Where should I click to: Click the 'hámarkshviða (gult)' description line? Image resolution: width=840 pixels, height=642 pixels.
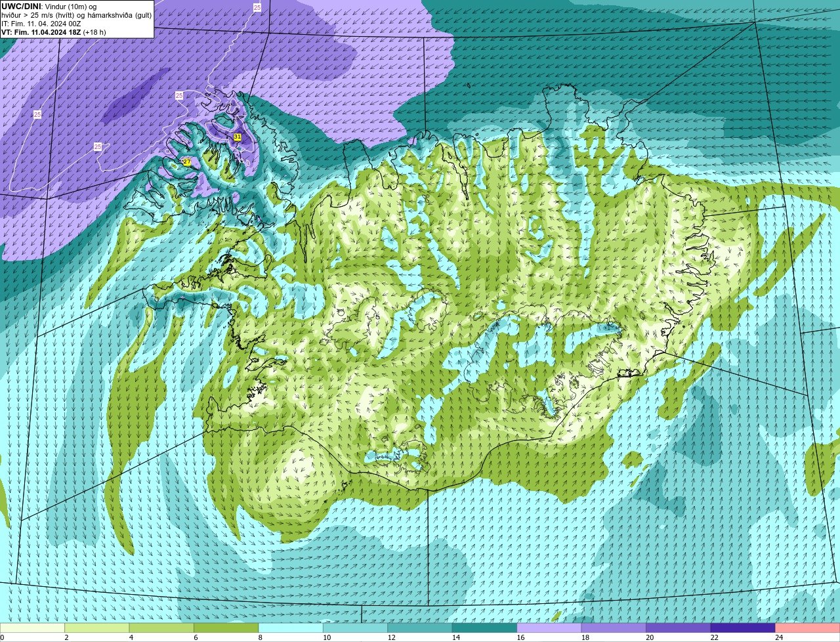coord(77,14)
